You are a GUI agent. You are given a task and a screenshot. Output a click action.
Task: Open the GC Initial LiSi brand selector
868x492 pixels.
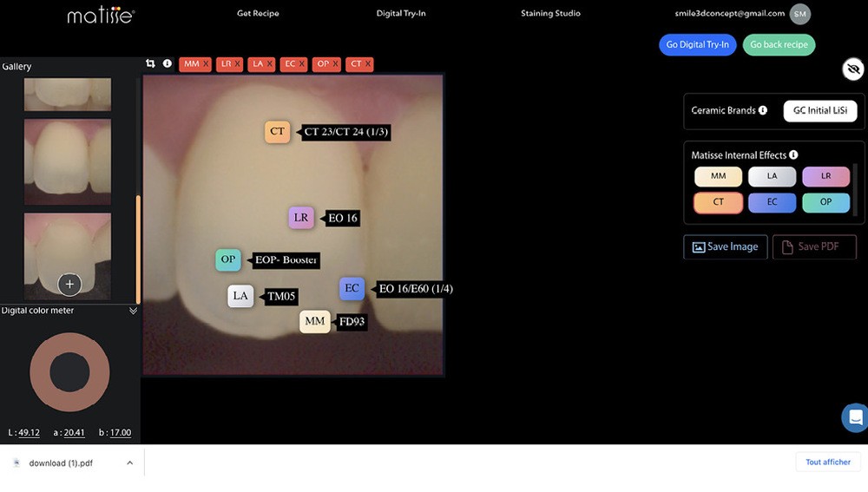819,111
